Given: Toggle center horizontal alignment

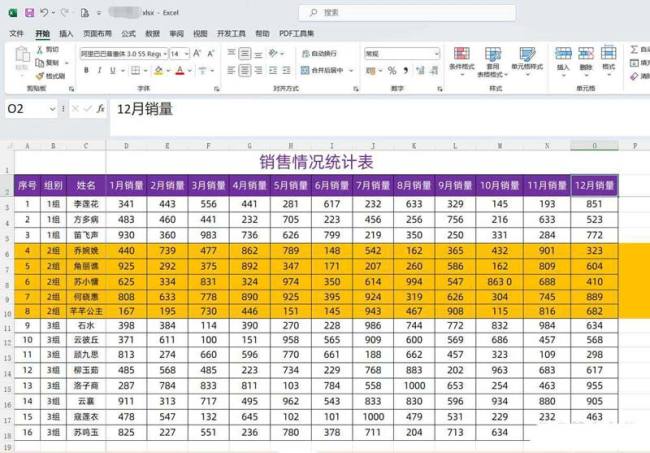Looking at the screenshot, I should point(245,70).
